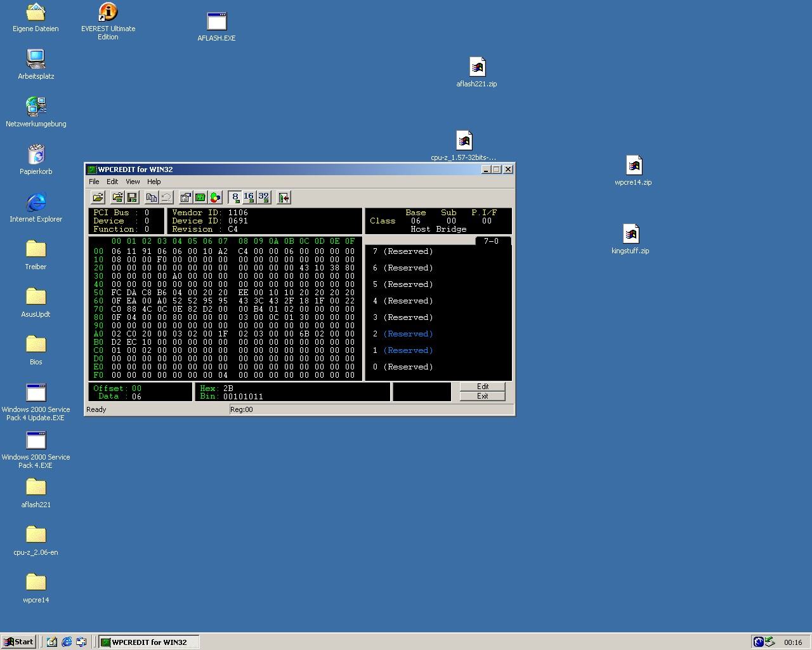
Task: Click the open file toolbar icon
Action: pyautogui.click(x=98, y=197)
